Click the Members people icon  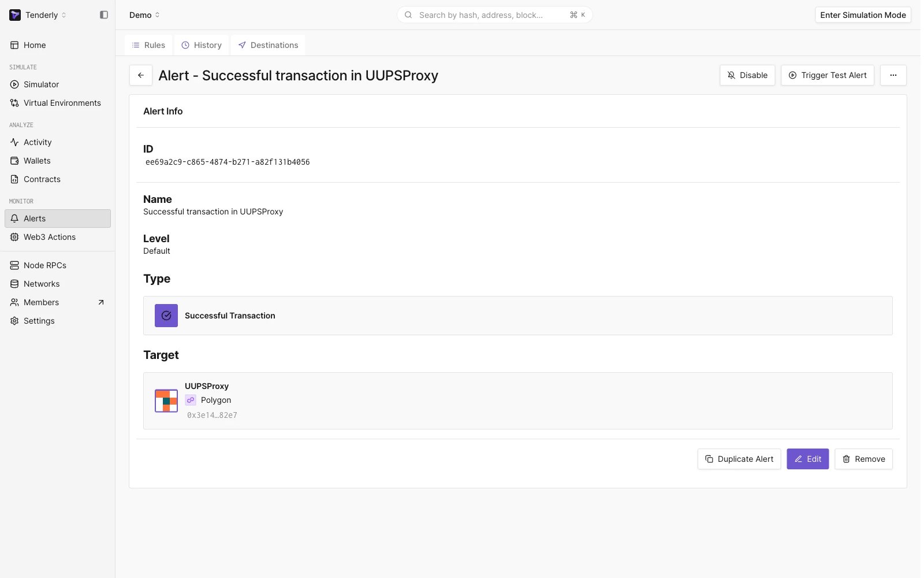[x=14, y=302]
